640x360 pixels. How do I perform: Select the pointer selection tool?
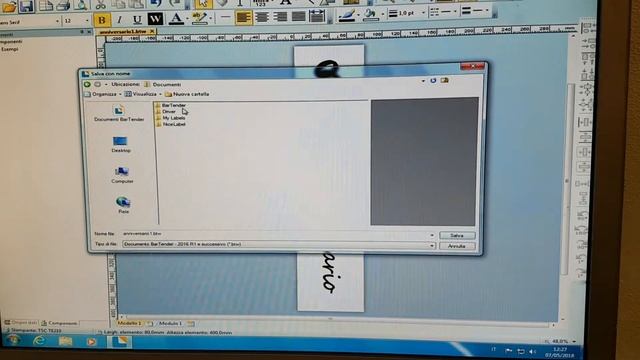203,4
